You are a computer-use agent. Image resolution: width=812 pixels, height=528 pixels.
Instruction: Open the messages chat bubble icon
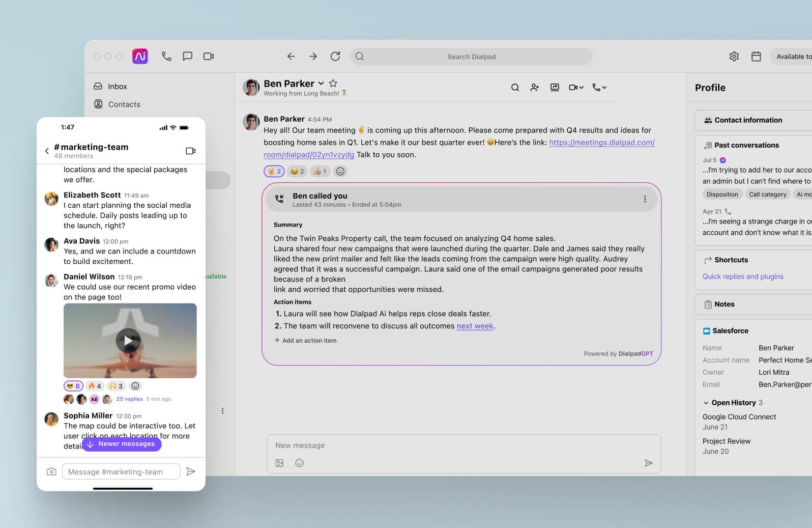coord(187,57)
